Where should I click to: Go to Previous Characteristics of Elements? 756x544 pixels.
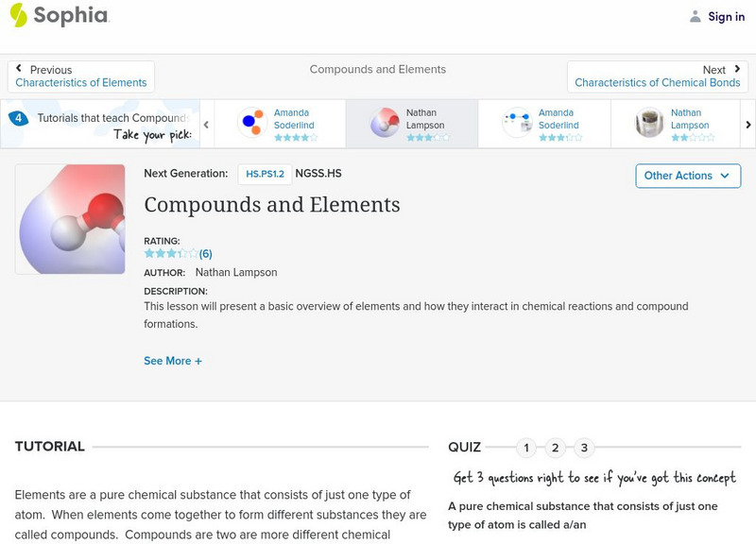click(80, 76)
